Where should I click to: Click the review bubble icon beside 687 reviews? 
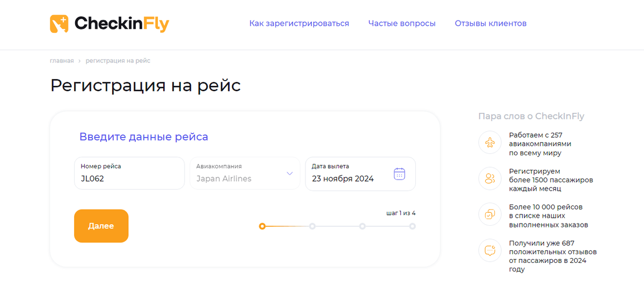[x=489, y=250]
